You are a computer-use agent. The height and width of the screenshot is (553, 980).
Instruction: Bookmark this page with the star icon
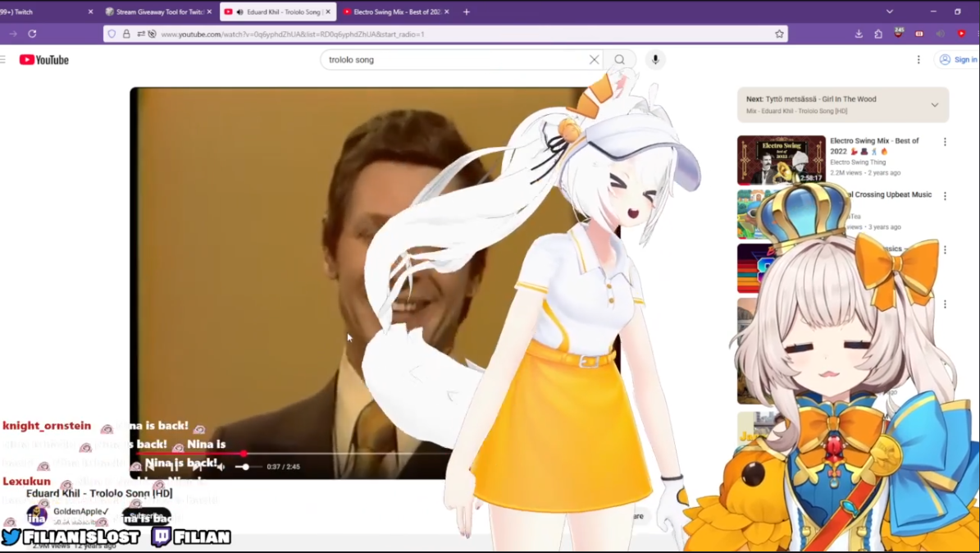[779, 34]
